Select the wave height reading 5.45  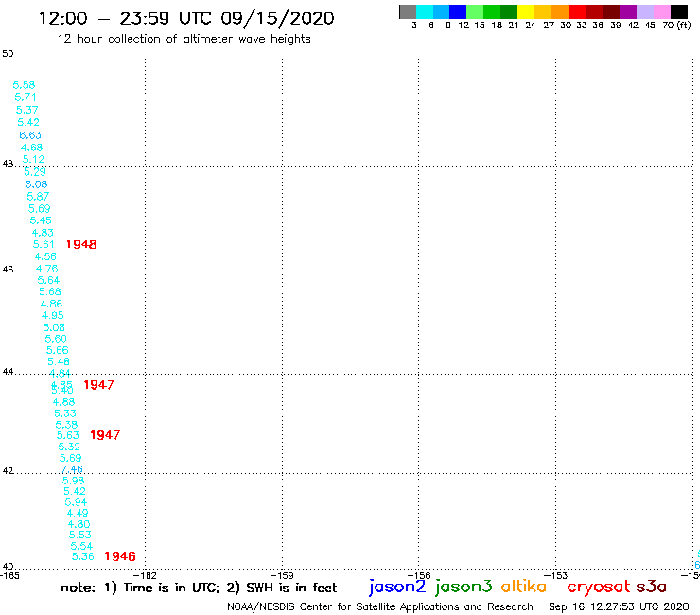(x=41, y=220)
